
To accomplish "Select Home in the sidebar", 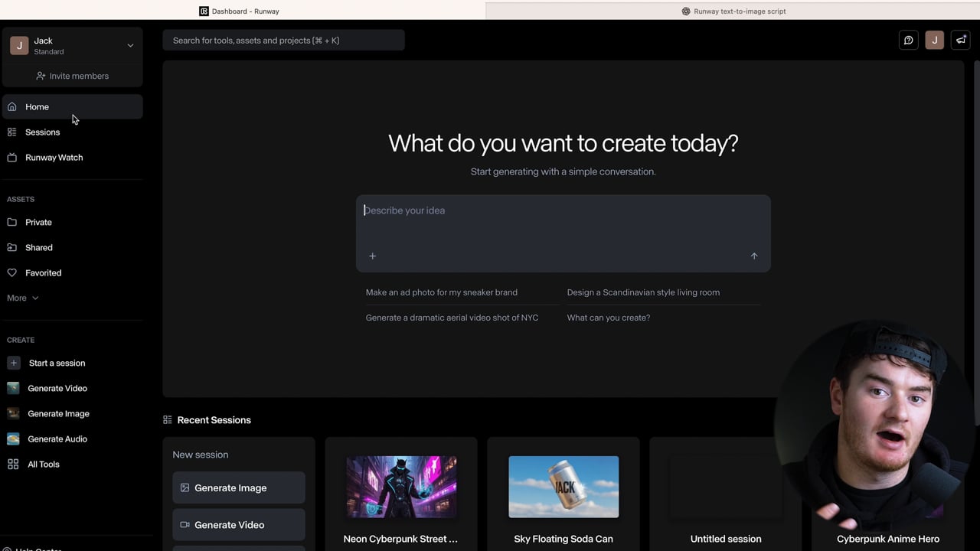I will [73, 106].
